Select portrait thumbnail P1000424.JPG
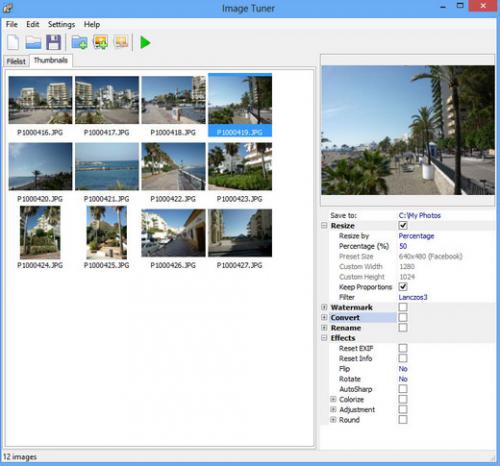500x466 pixels. [x=40, y=237]
